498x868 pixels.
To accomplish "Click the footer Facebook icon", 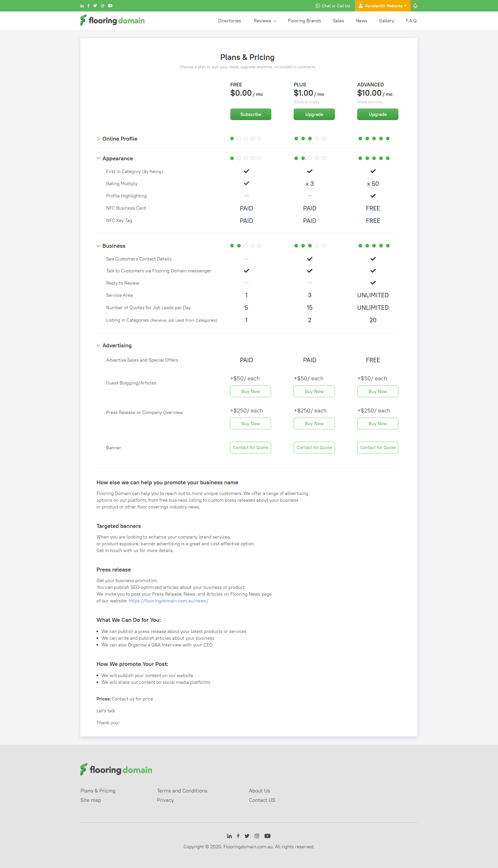I will coord(238,836).
